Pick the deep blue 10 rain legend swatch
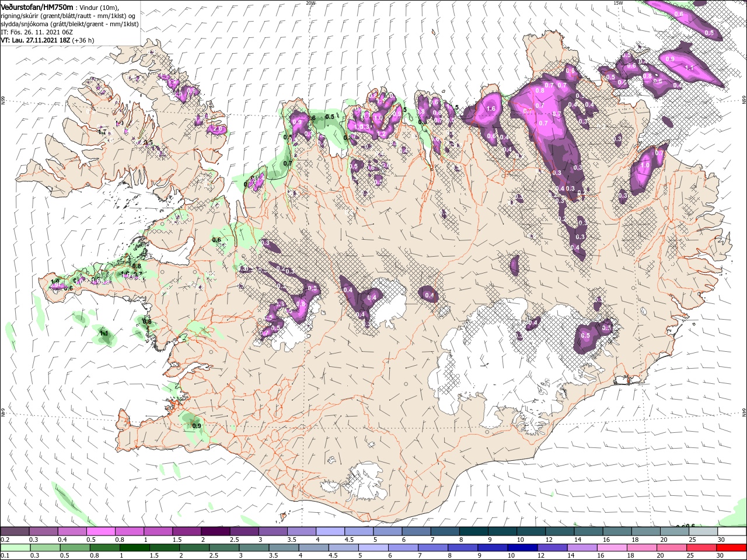 523,548
